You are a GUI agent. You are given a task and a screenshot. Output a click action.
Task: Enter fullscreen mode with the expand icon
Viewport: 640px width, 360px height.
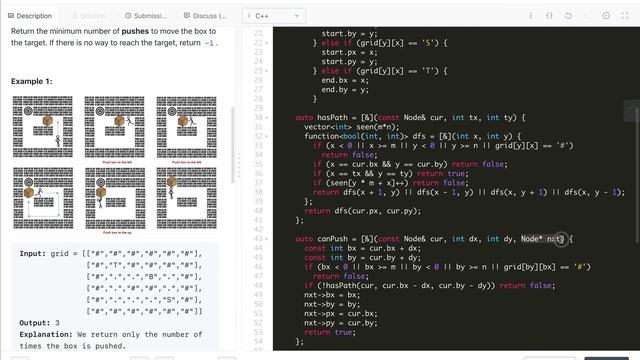tap(624, 16)
